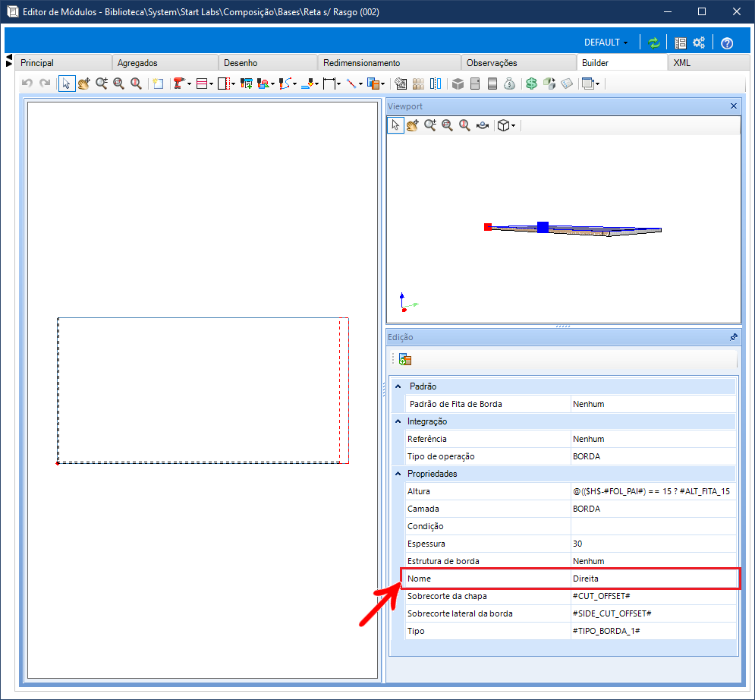The width and height of the screenshot is (755, 700).
Task: Close the Viewport panel
Action: coord(734,106)
